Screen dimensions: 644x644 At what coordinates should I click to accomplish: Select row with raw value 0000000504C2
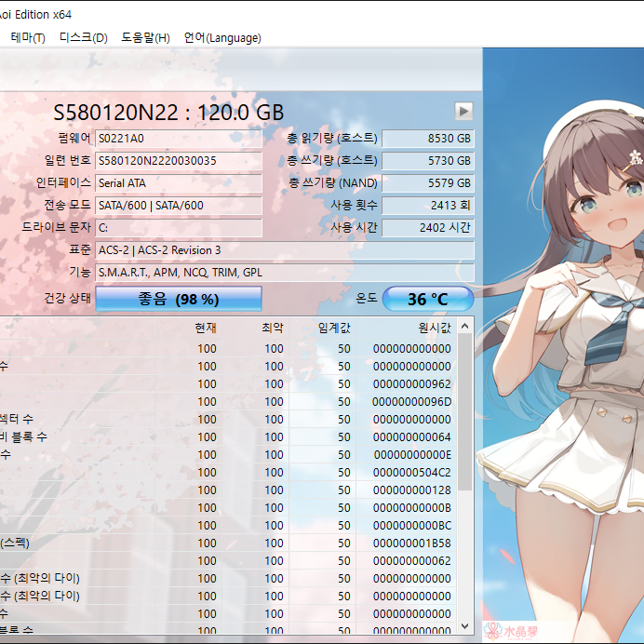tap(228, 473)
